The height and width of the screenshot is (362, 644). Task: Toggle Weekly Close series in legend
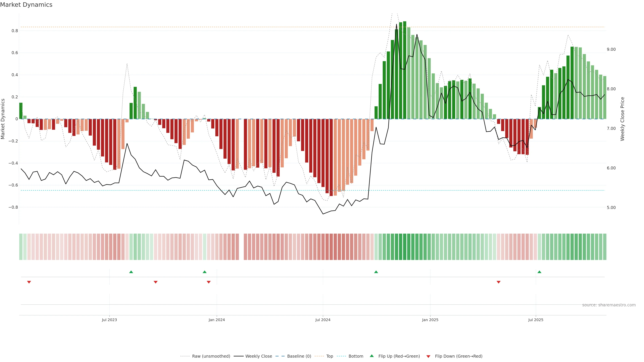pos(258,356)
